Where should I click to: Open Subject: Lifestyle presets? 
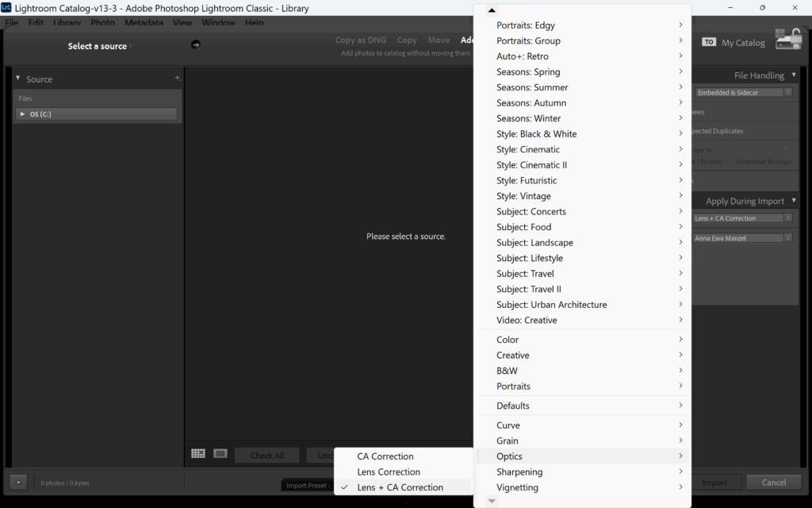pos(582,258)
